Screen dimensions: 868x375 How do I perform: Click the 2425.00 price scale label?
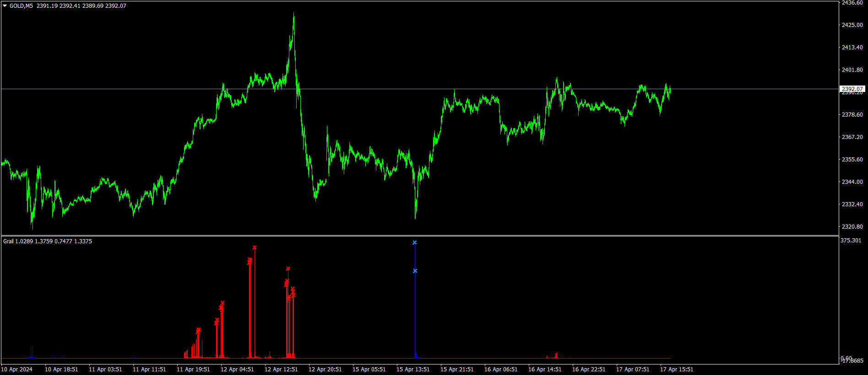coord(852,25)
